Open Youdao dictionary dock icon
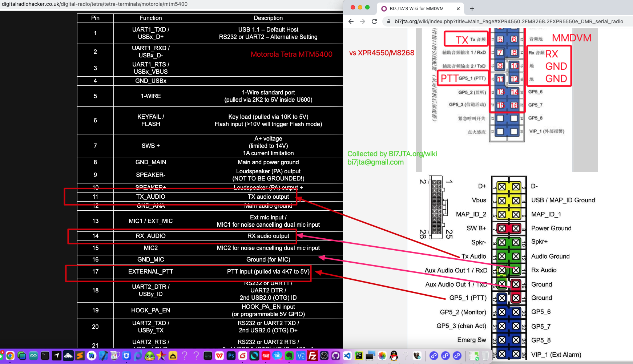The height and width of the screenshot is (364, 633). tap(266, 356)
